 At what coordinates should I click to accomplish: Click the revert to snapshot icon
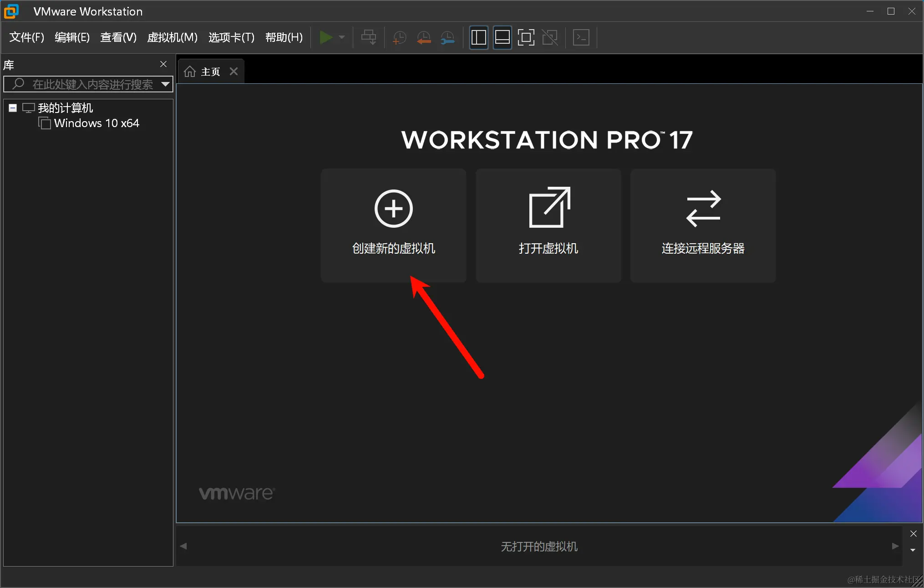tap(423, 37)
